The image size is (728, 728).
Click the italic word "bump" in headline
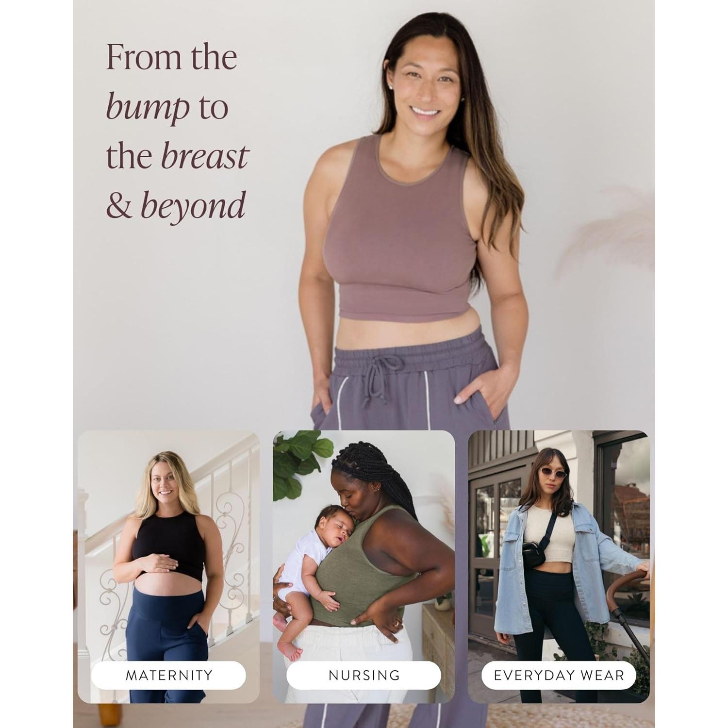[148, 108]
